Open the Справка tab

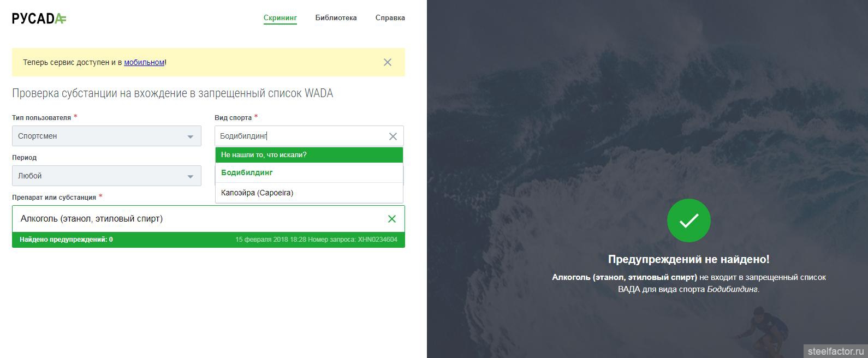pos(390,18)
